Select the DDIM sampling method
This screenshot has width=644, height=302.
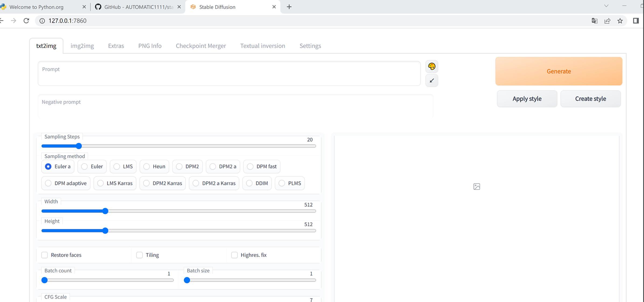(x=249, y=183)
